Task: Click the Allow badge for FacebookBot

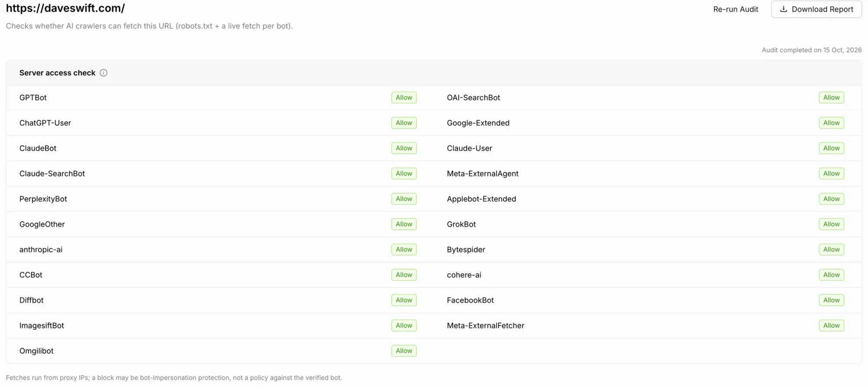Action: tap(832, 300)
